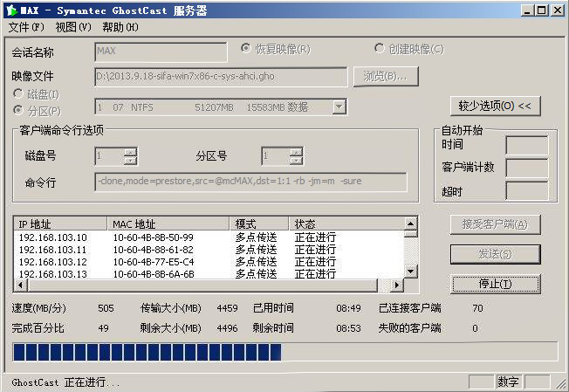The image size is (569, 392).
Task: Click the 数字 status bar indicator
Action: click(x=508, y=382)
